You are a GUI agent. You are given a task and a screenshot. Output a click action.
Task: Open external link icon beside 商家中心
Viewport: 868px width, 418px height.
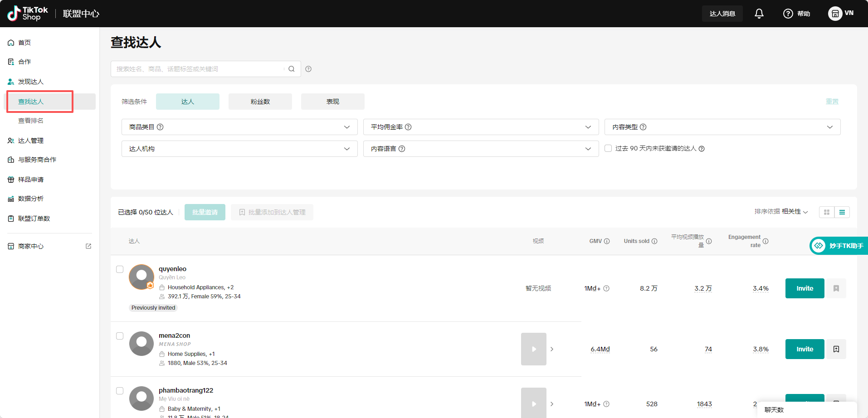click(88, 246)
